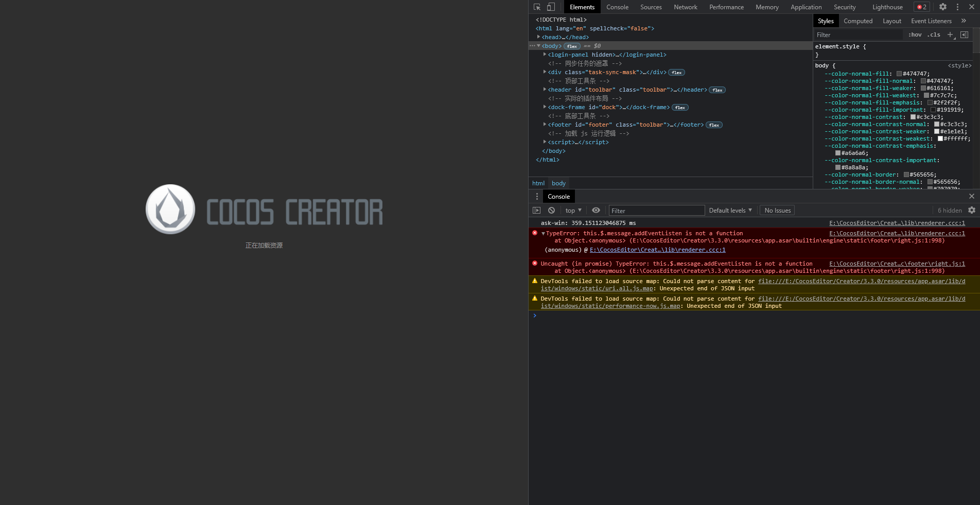Screen dimensions: 980x505
Task: Expand the login-panel element node
Action: click(545, 55)
